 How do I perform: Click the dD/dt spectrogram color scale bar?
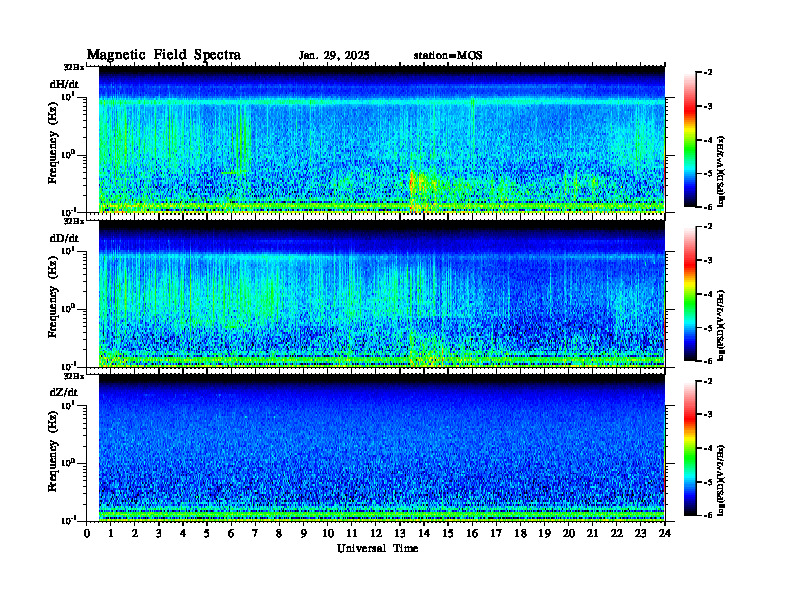click(690, 294)
